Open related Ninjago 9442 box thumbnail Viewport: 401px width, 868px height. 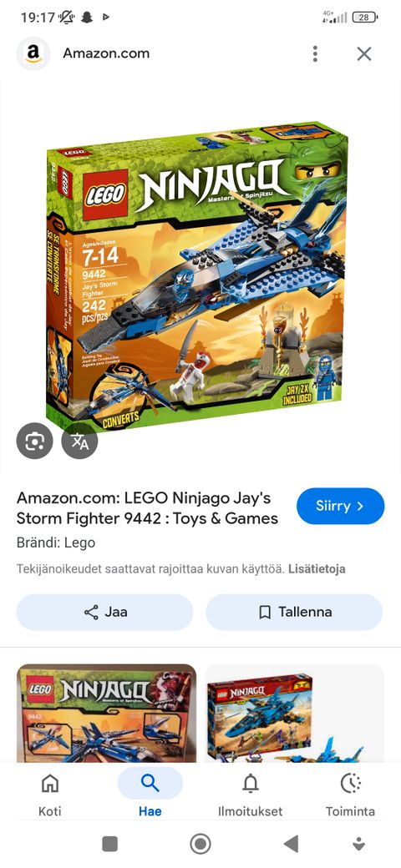pyautogui.click(x=106, y=713)
